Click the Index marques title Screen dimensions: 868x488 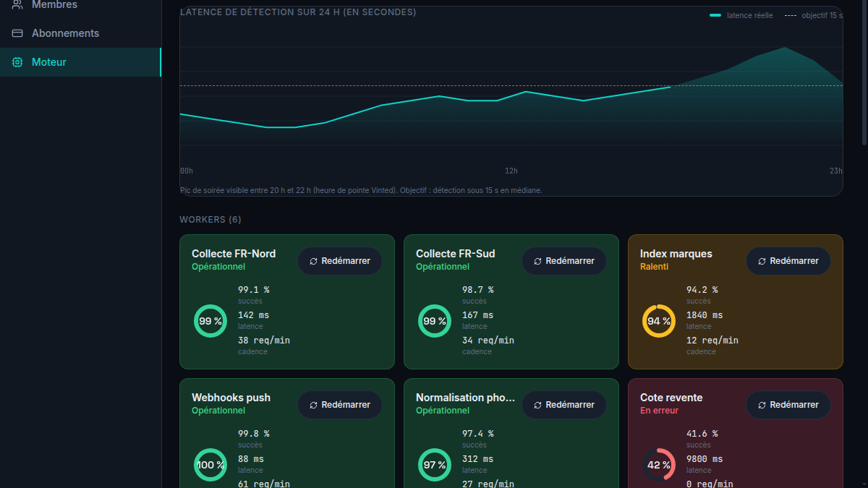pyautogui.click(x=676, y=254)
